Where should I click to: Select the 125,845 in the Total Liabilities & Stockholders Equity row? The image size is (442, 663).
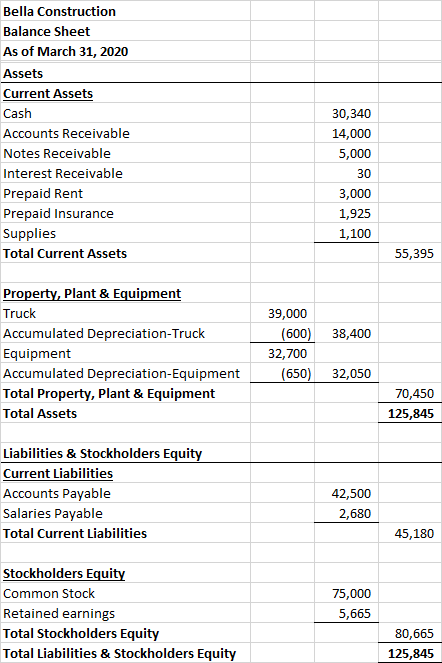coord(411,654)
